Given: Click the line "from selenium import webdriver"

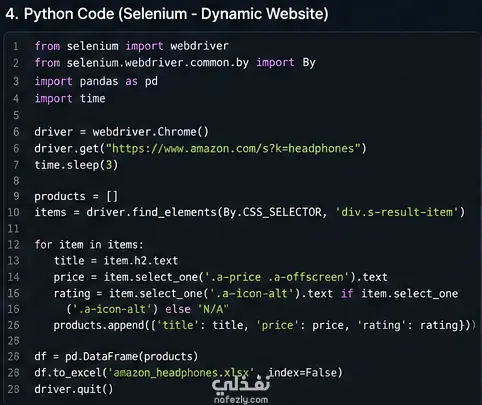Looking at the screenshot, I should click(x=132, y=46).
